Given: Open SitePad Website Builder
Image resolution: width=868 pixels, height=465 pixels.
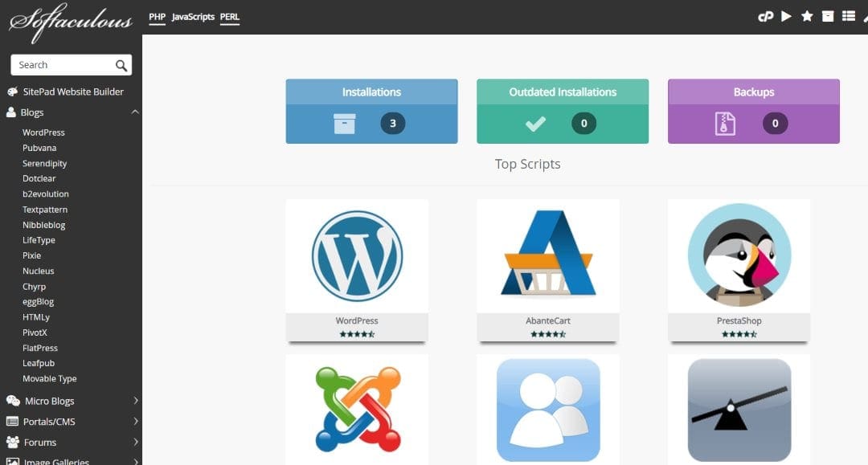Looking at the screenshot, I should pyautogui.click(x=73, y=92).
